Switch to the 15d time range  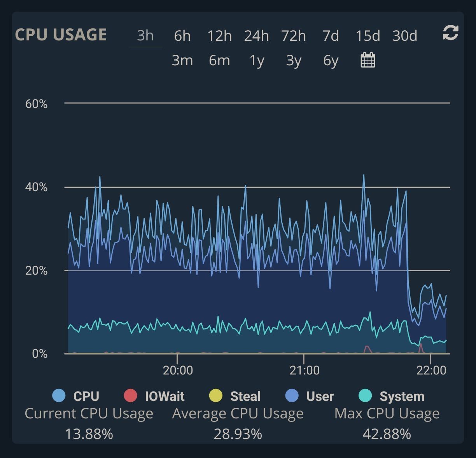pos(367,36)
